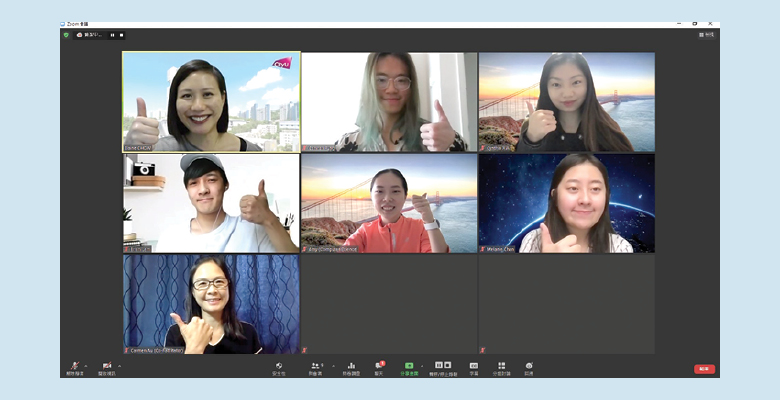Screen dimensions: 780x400
Task: Click the red End meeting button
Action: point(704,369)
